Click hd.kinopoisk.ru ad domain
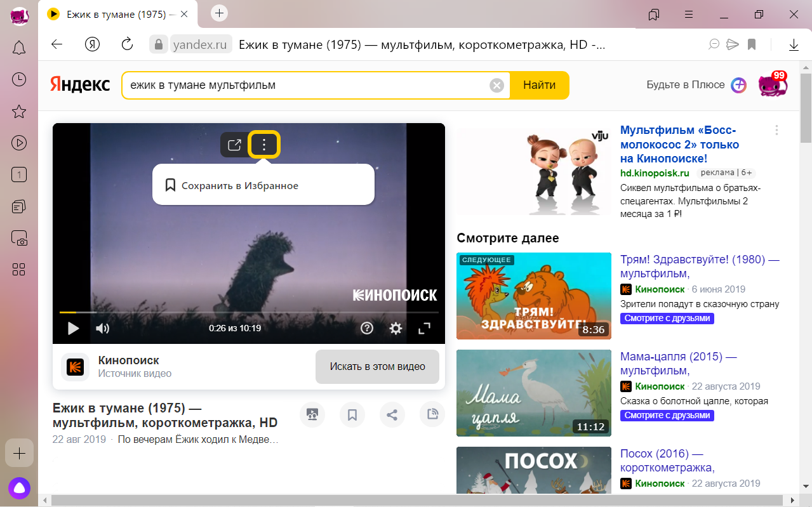The height and width of the screenshot is (507, 812). [x=655, y=173]
